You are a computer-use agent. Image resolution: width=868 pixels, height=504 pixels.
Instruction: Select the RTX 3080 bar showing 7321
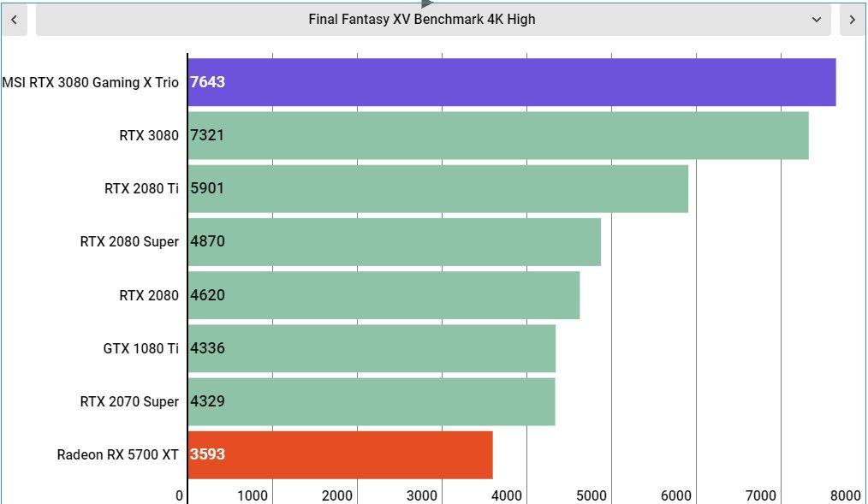(x=498, y=135)
